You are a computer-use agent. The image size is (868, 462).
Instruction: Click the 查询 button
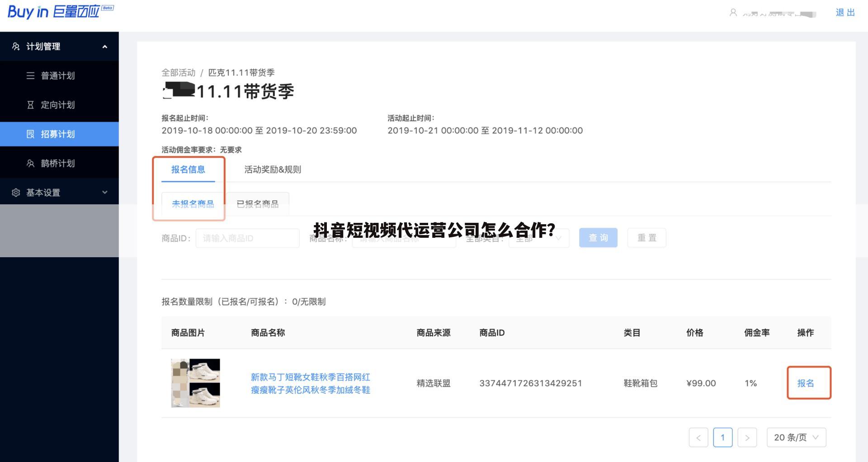pos(598,238)
